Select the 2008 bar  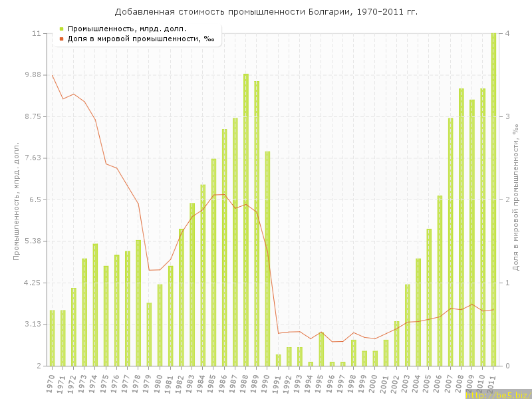461,227
